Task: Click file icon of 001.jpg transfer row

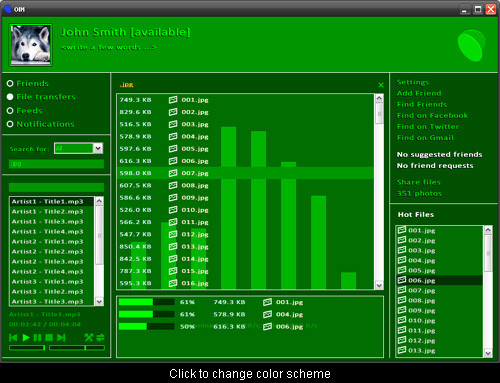Action: pyautogui.click(x=267, y=302)
